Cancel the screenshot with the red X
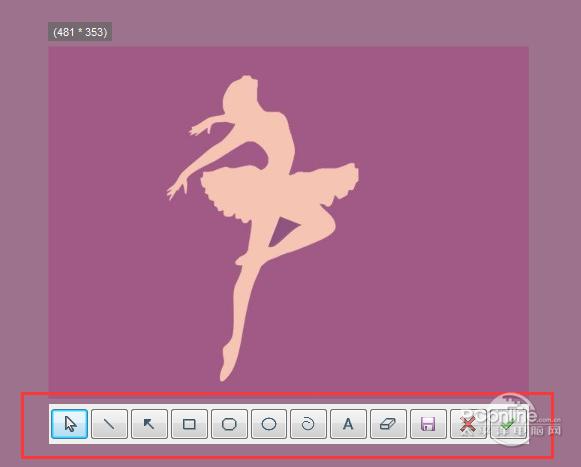The width and height of the screenshot is (581, 467). [468, 424]
